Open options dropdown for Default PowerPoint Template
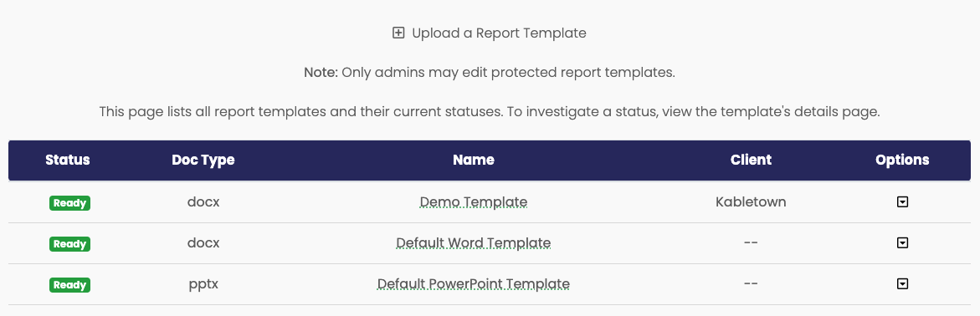980x316 pixels. point(902,284)
